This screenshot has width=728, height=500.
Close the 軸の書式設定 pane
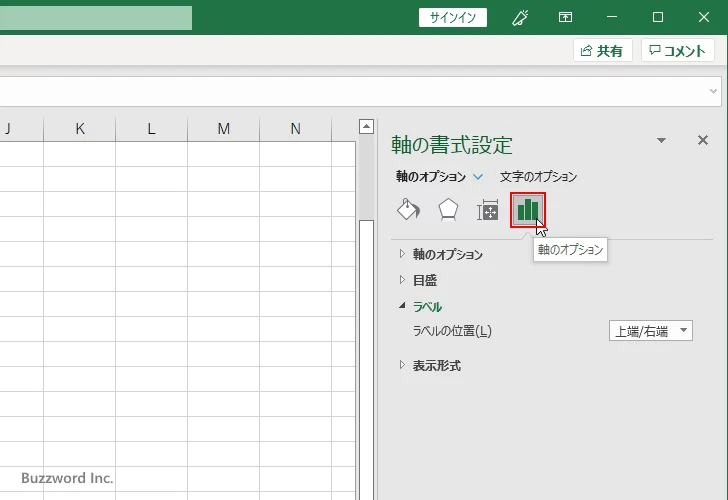pyautogui.click(x=703, y=140)
